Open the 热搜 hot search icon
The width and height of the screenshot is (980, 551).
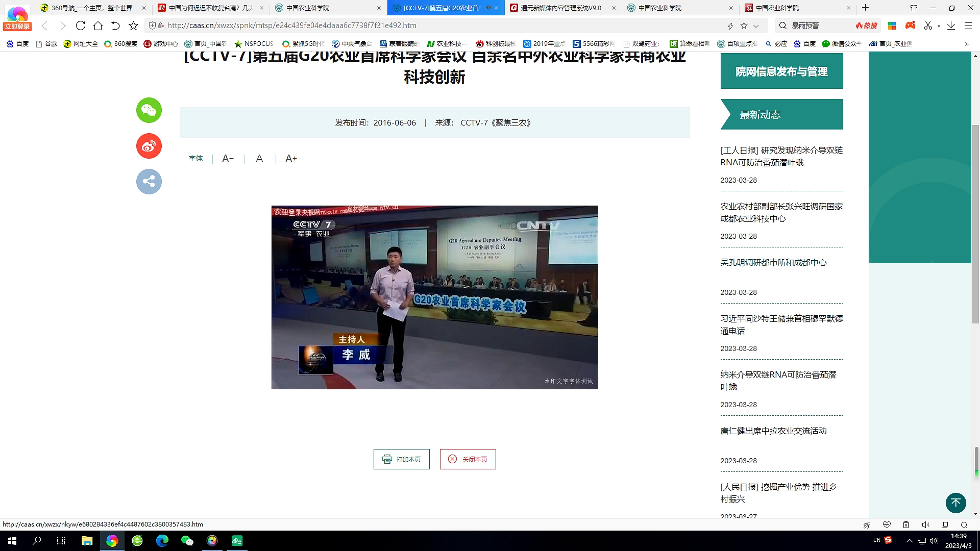[x=867, y=26]
